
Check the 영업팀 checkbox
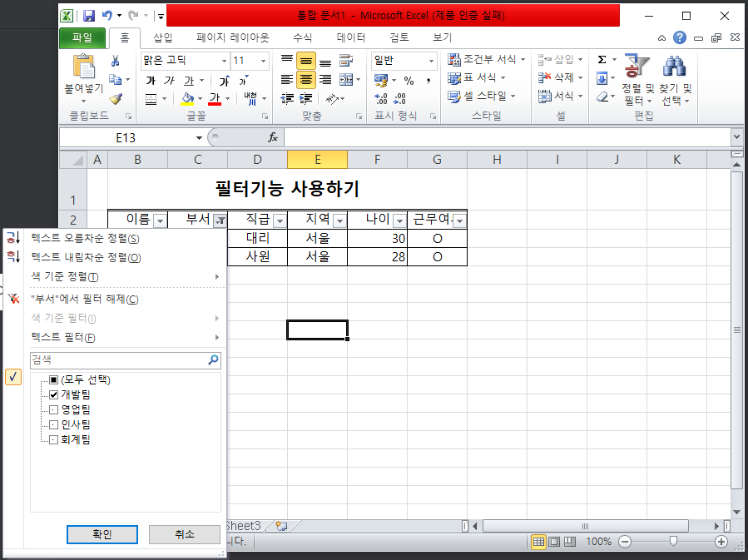[x=53, y=409]
